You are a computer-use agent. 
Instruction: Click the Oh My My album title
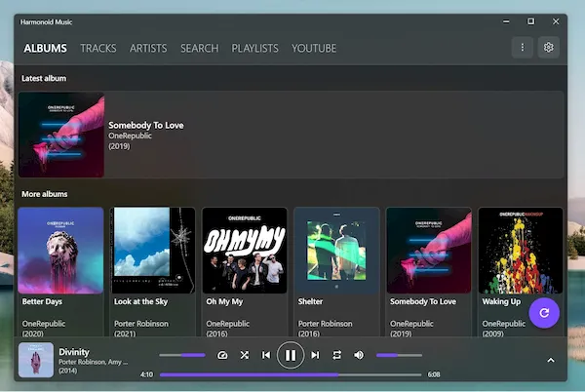point(224,301)
